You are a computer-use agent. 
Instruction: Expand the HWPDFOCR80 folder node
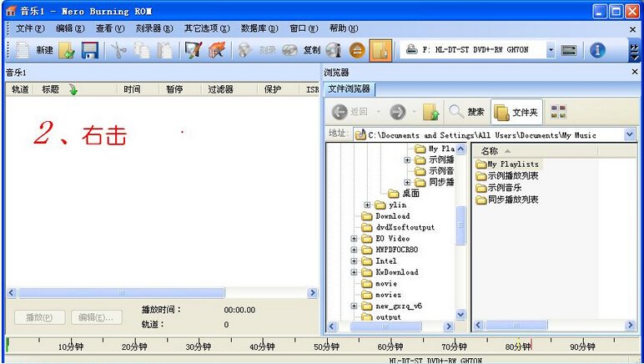[x=354, y=250]
